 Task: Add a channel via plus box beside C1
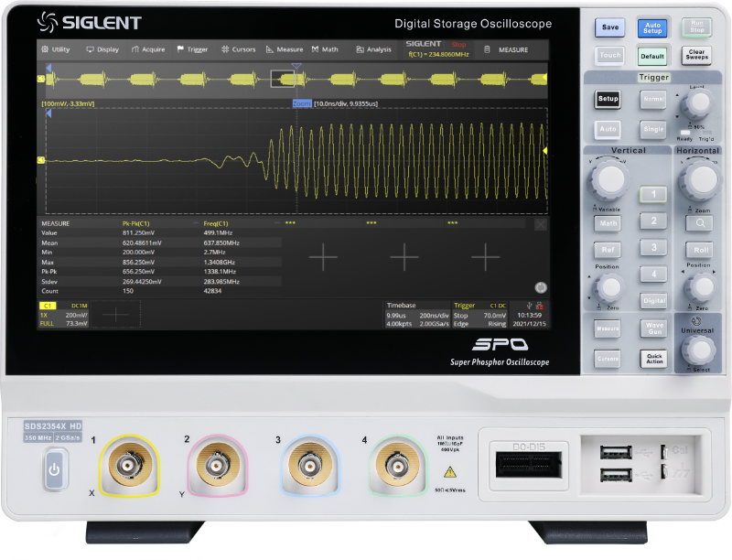click(115, 315)
